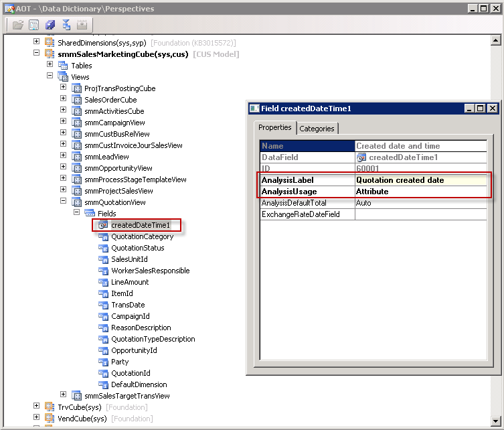The width and height of the screenshot is (504, 430).
Task: Click the Fields folder icon under smmQuotationView
Action: [90, 213]
